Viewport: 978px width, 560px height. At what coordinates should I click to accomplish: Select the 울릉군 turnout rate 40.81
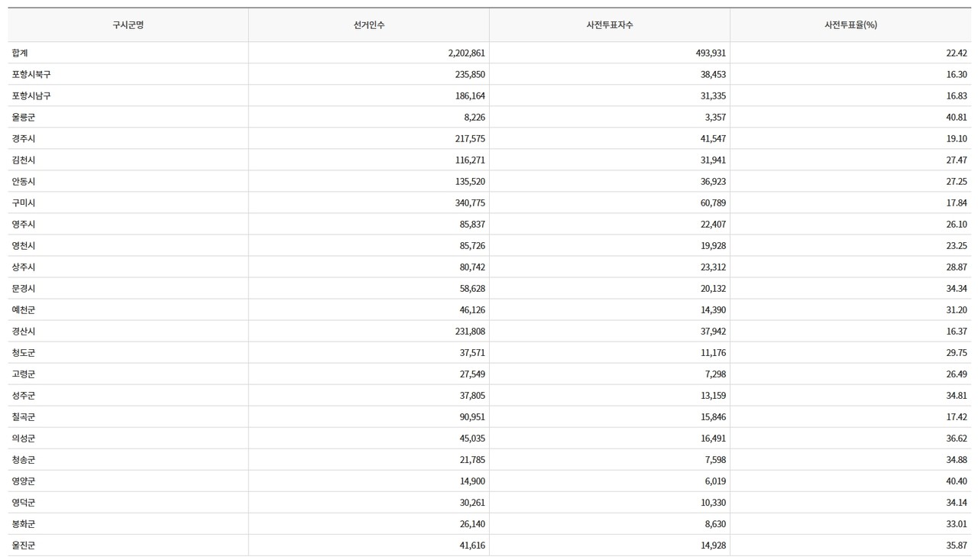click(x=956, y=117)
